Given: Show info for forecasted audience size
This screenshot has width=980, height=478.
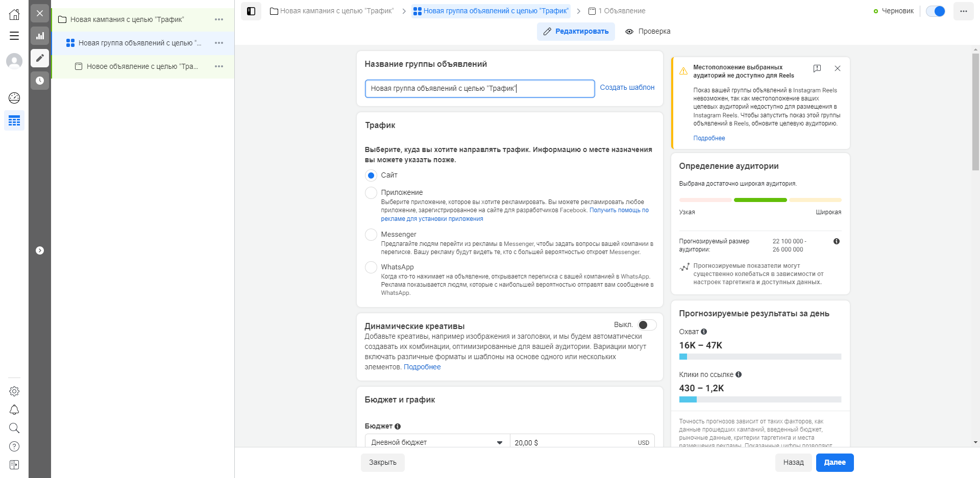Looking at the screenshot, I should point(837,241).
